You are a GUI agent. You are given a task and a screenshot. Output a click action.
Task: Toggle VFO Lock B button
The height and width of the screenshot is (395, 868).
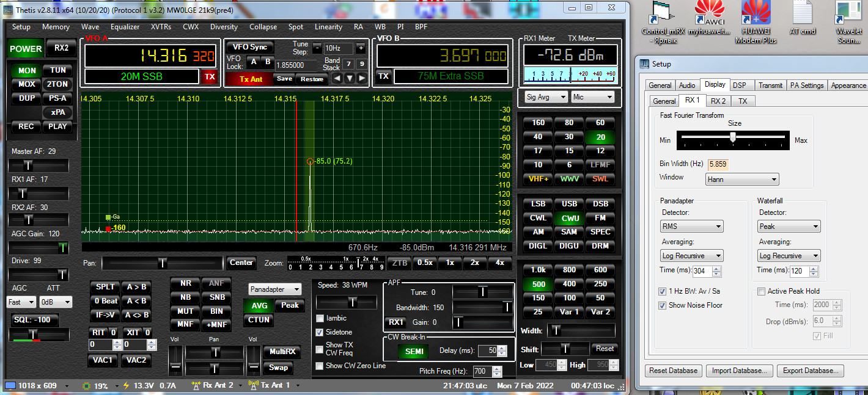coord(268,62)
